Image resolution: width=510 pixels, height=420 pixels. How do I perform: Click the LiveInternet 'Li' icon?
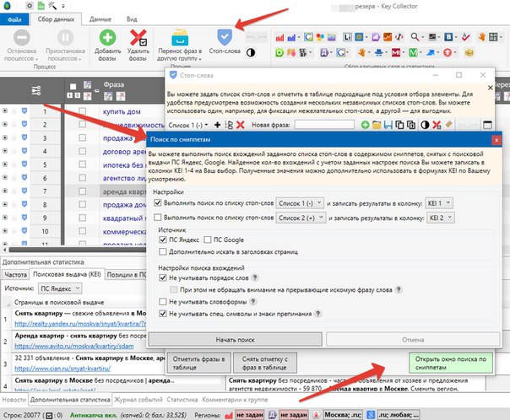click(347, 37)
